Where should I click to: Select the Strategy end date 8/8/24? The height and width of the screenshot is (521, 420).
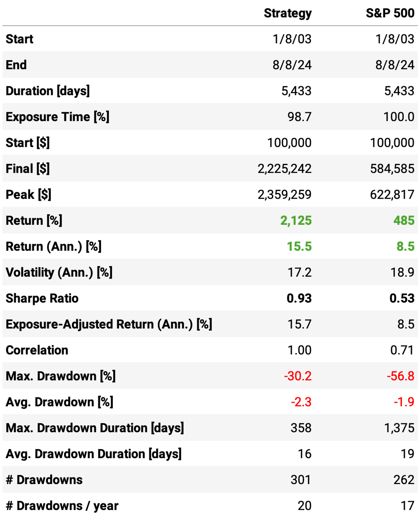click(292, 65)
